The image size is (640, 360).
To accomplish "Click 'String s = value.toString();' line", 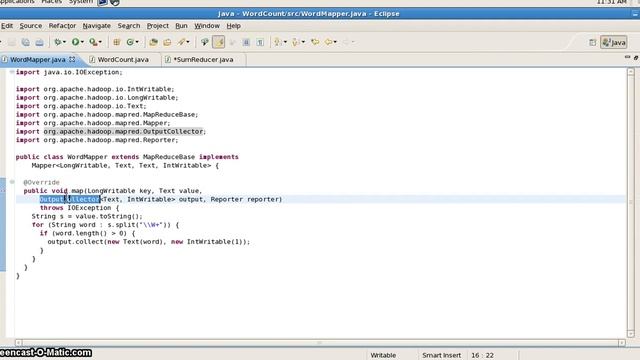I will pyautogui.click(x=87, y=216).
